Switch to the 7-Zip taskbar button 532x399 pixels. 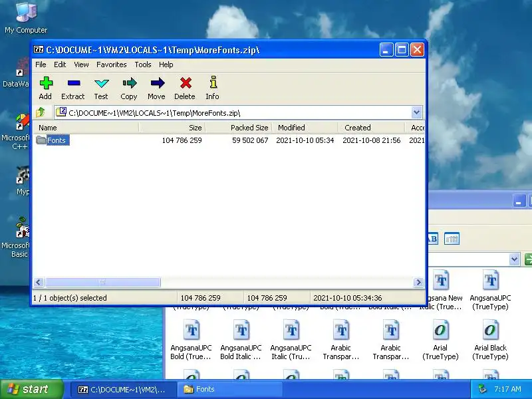coord(124,389)
